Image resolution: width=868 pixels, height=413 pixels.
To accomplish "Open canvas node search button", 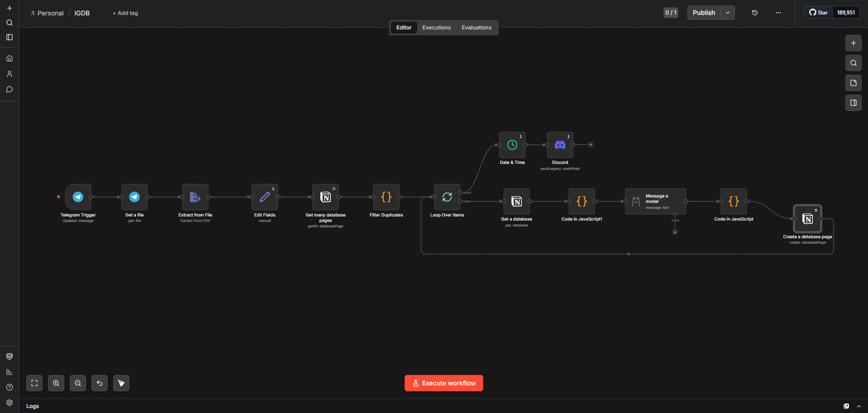I will click(x=853, y=63).
